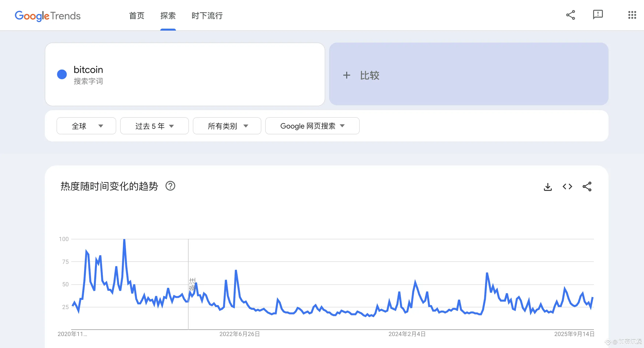
Task: Open the send feedback icon
Action: tap(598, 15)
